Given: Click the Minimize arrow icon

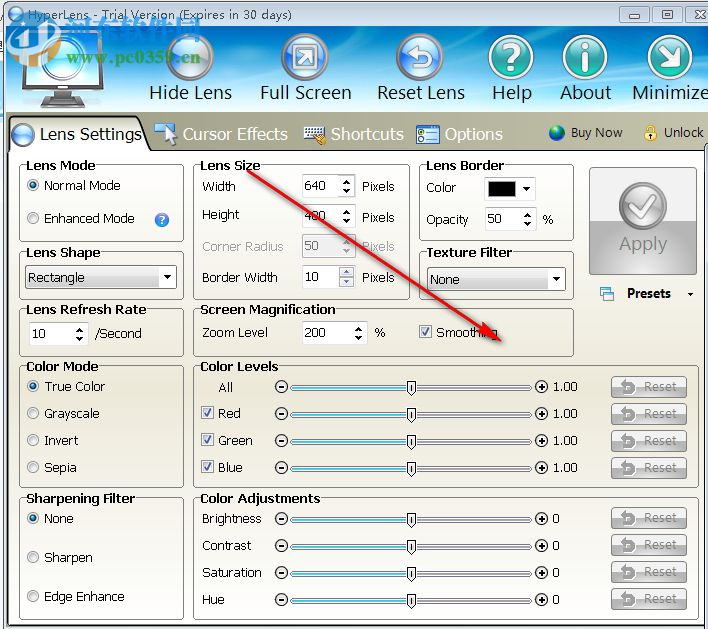Looking at the screenshot, I should 670,57.
